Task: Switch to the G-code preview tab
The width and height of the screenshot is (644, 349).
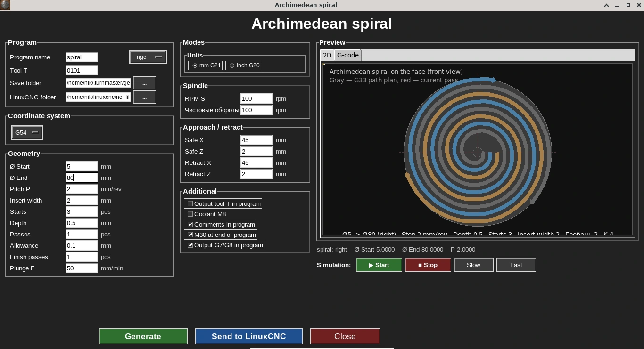Action: point(348,55)
